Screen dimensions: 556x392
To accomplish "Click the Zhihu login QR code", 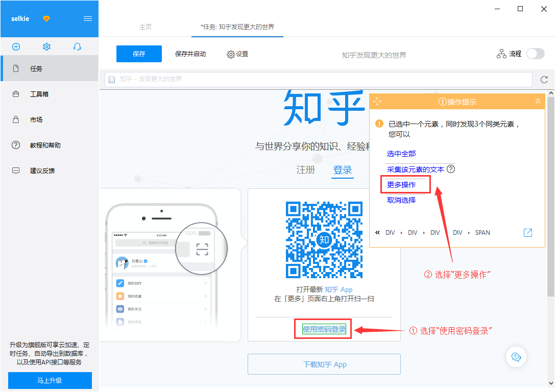I will pos(324,240).
